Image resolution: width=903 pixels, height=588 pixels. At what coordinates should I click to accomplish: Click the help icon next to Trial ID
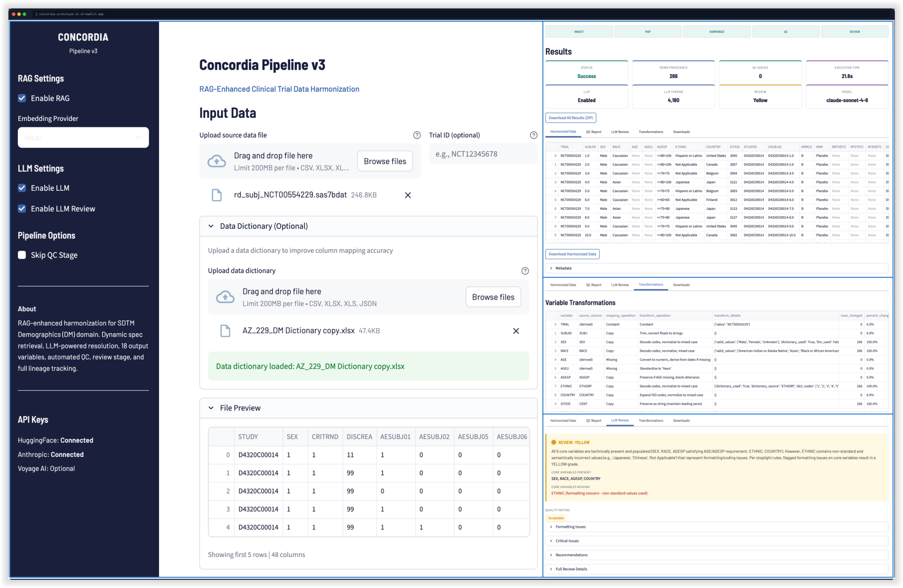click(533, 135)
